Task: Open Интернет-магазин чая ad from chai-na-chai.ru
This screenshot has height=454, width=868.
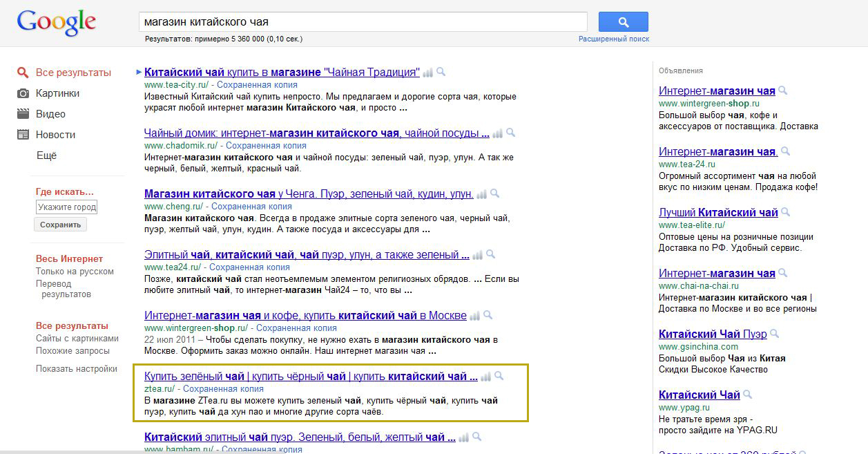Action: click(x=717, y=273)
